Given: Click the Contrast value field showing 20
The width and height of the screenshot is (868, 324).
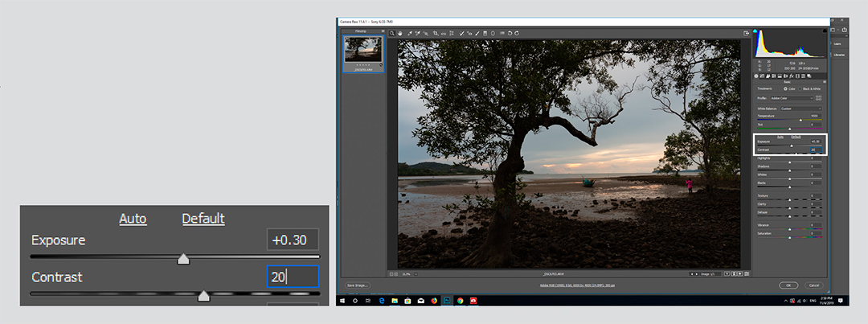Looking at the screenshot, I should tap(293, 277).
